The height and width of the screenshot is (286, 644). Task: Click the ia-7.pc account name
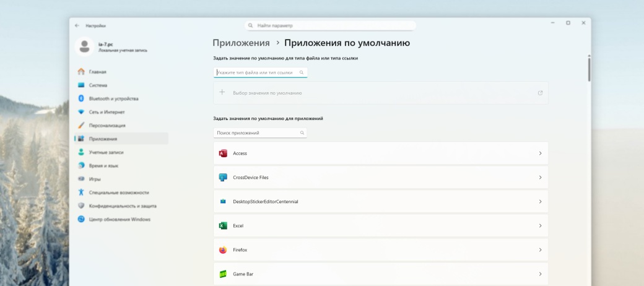(x=105, y=45)
